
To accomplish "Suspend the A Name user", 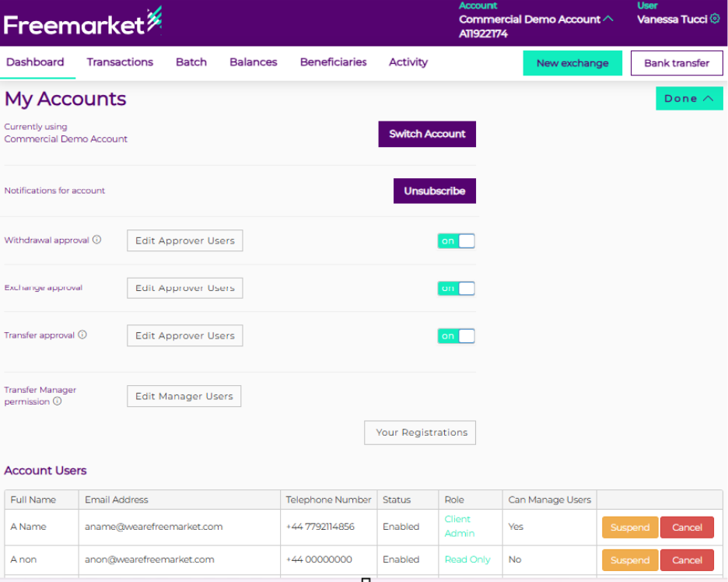I will pos(629,528).
